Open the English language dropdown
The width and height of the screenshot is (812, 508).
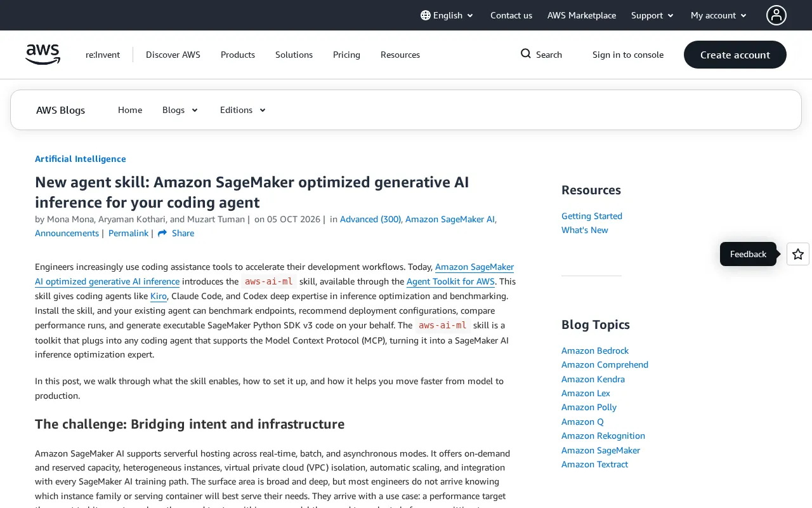(x=447, y=15)
